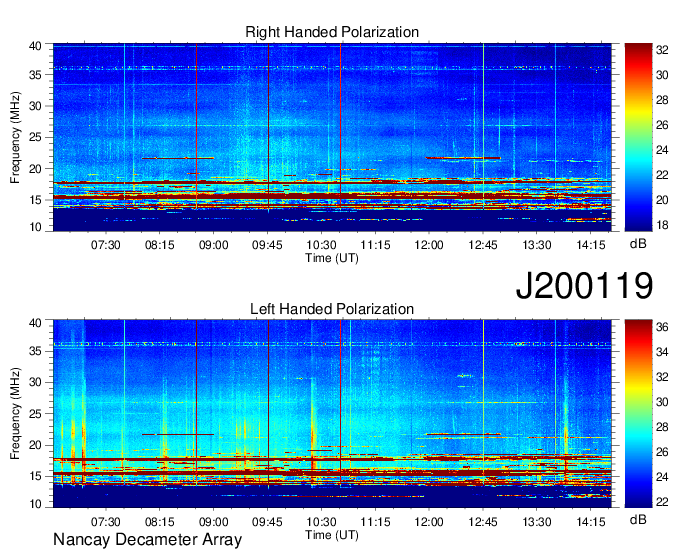Click the 30 dB label on the bottom colorbar
This screenshot has height=552, width=680.
tap(662, 402)
